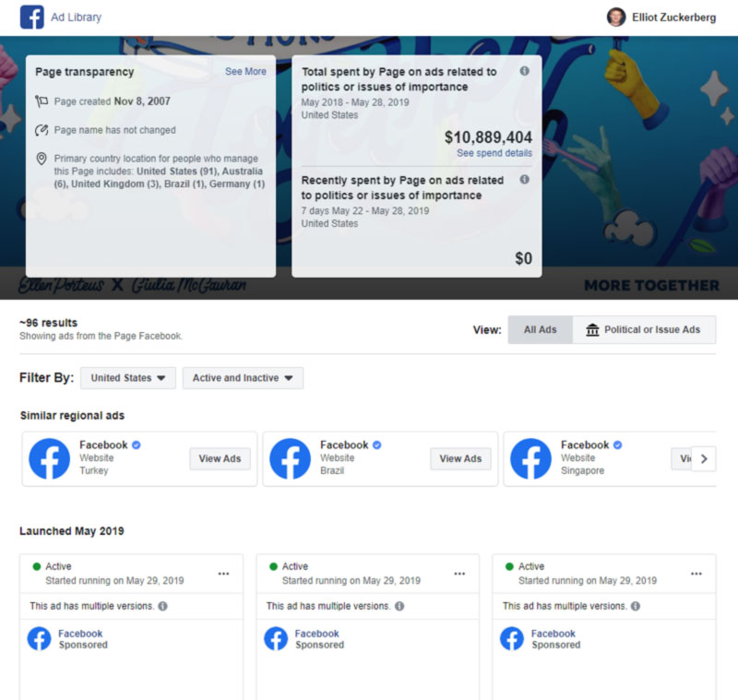Switch view to Political or Issue Ads
Viewport: 738px width, 700px height.
(x=643, y=330)
